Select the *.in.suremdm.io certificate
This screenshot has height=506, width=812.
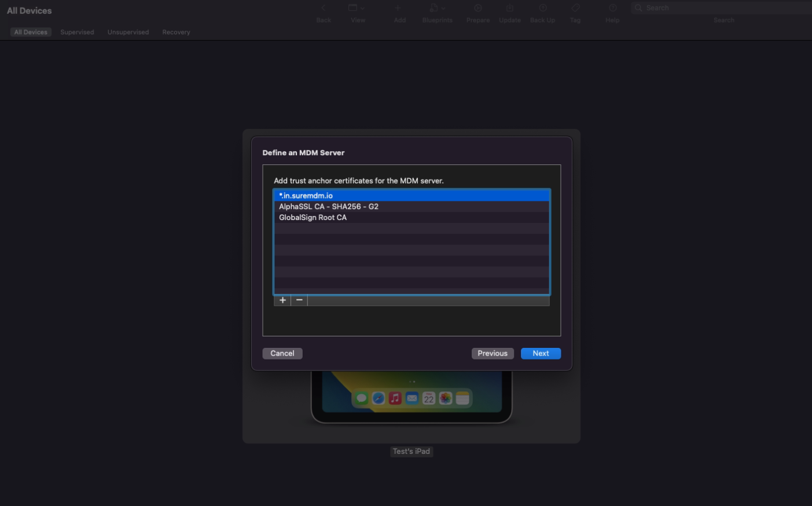click(x=411, y=196)
